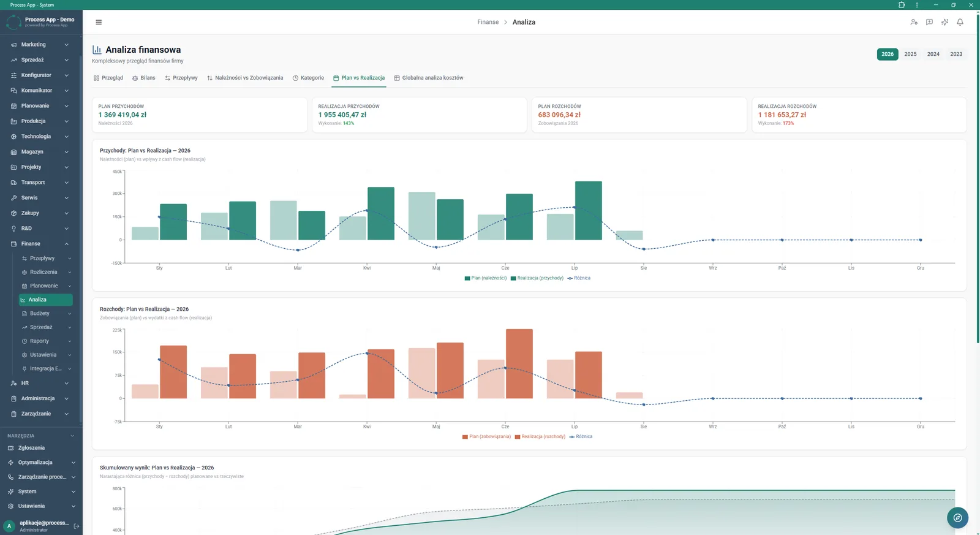
Task: Open the AI sparkle icon in header
Action: point(944,22)
